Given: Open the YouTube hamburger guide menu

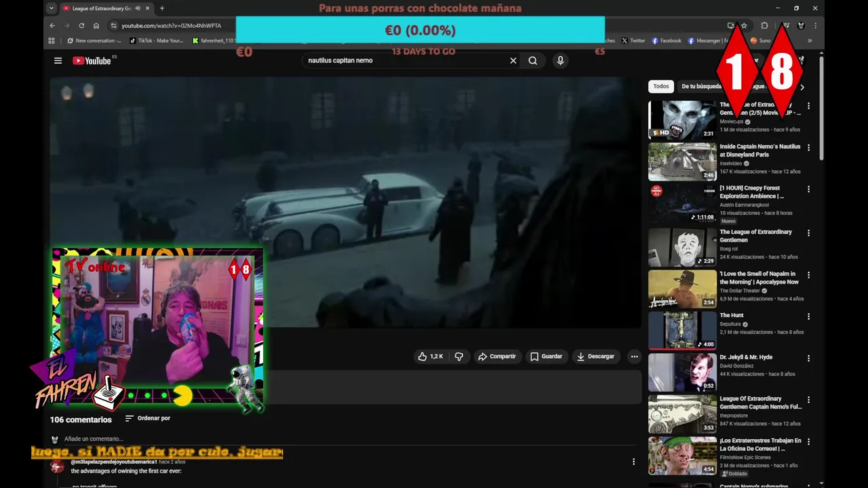Looking at the screenshot, I should click(58, 60).
